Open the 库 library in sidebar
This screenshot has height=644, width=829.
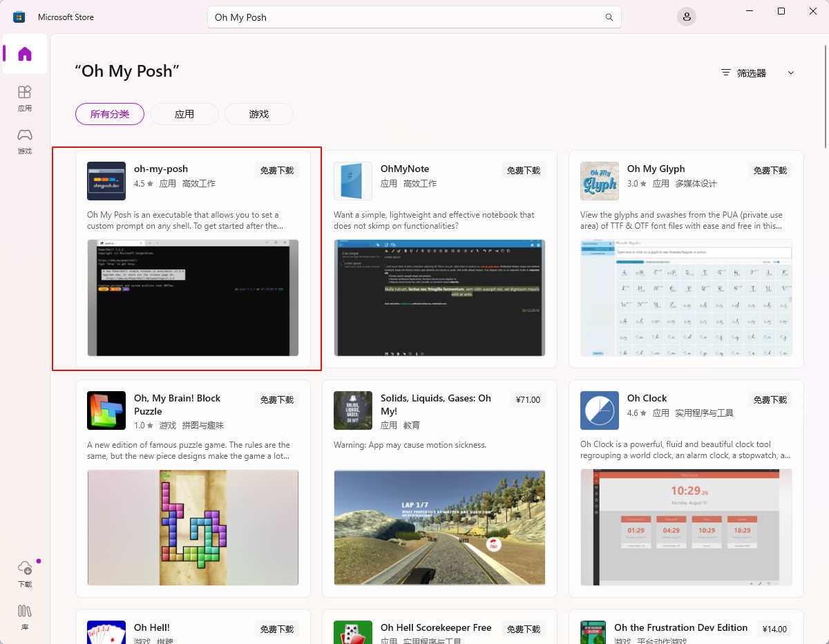click(25, 616)
